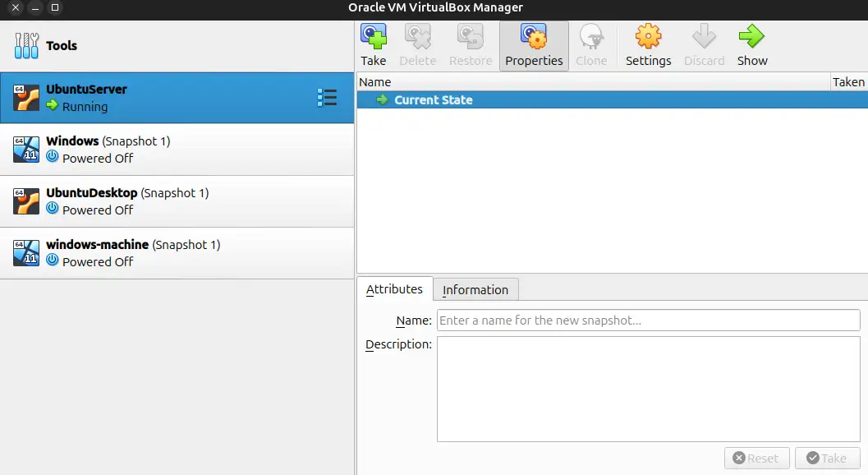Click the Delete snapshot toolbar icon
The image size is (868, 475).
pyautogui.click(x=418, y=37)
